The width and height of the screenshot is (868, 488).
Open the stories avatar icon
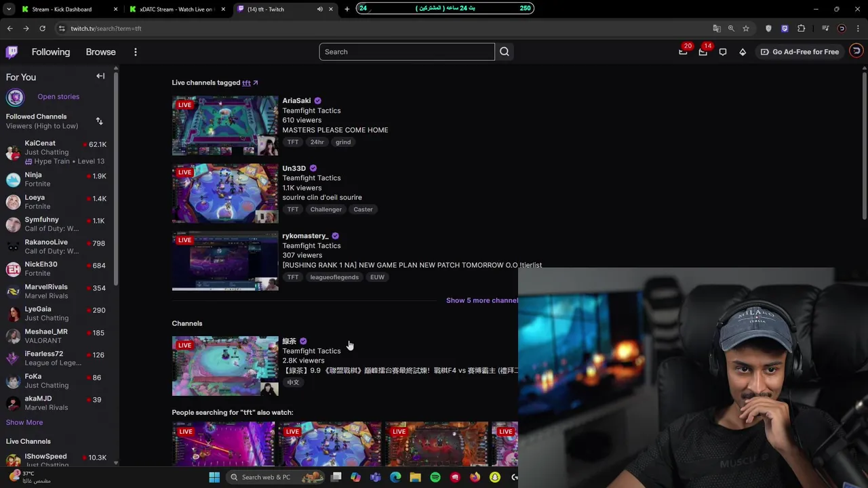click(15, 97)
